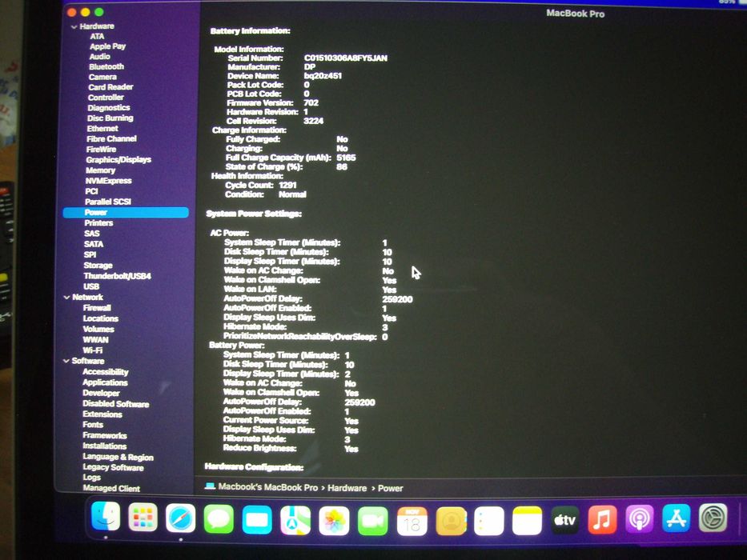This screenshot has width=747, height=560.
Task: Click Full Charge Capacity value 5165
Action: pyautogui.click(x=346, y=158)
